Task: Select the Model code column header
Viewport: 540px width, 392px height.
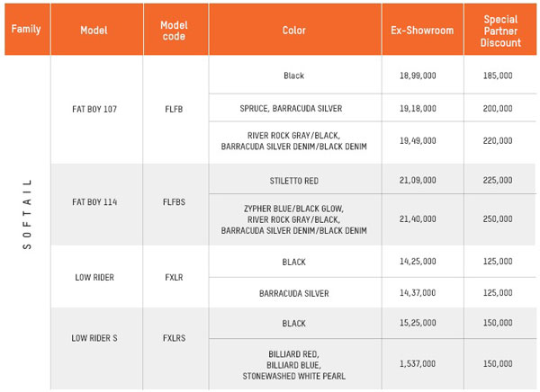Action: (173, 30)
